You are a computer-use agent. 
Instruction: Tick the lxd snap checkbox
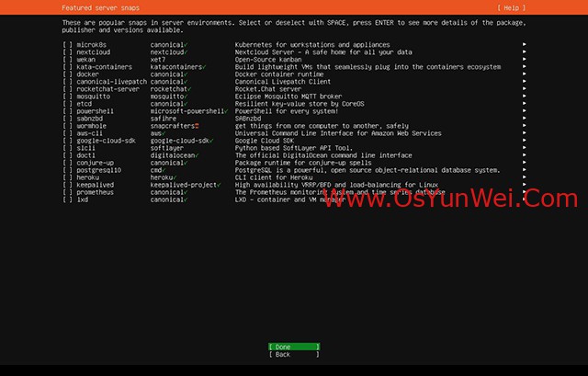pos(67,199)
